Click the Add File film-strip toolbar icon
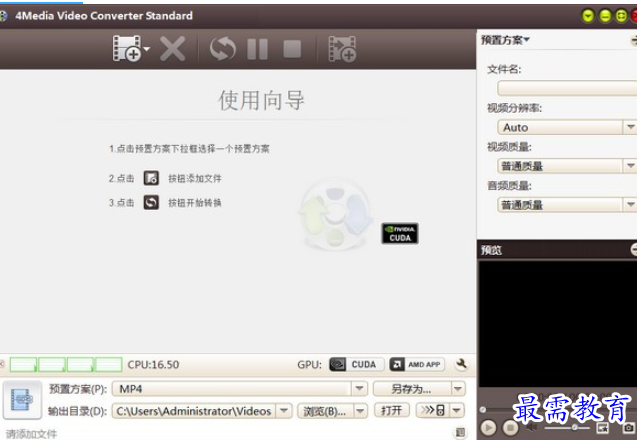 point(126,49)
